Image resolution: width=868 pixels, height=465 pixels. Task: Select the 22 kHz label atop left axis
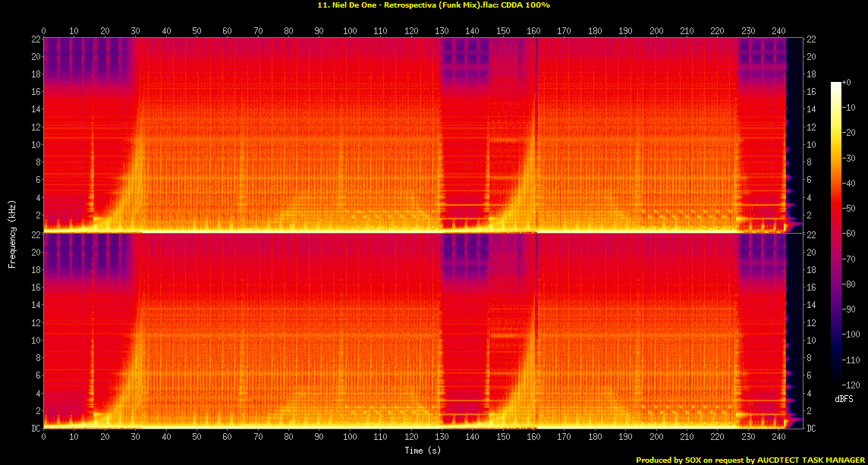[x=35, y=39]
